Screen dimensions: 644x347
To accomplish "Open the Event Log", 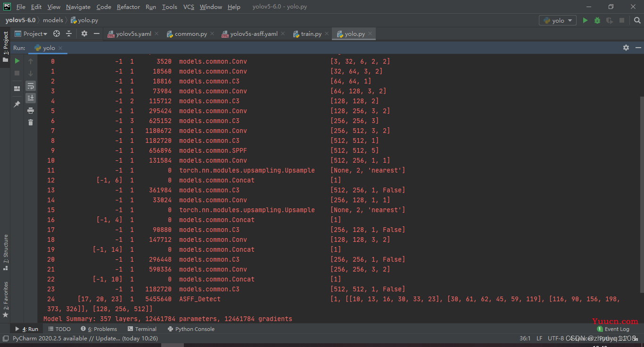I will click(x=613, y=329).
